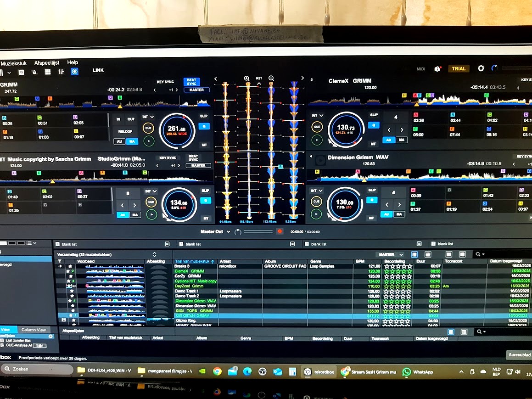Open the layout chevron dropdown beside the FX icon
532x399 pixels.
tap(9, 73)
